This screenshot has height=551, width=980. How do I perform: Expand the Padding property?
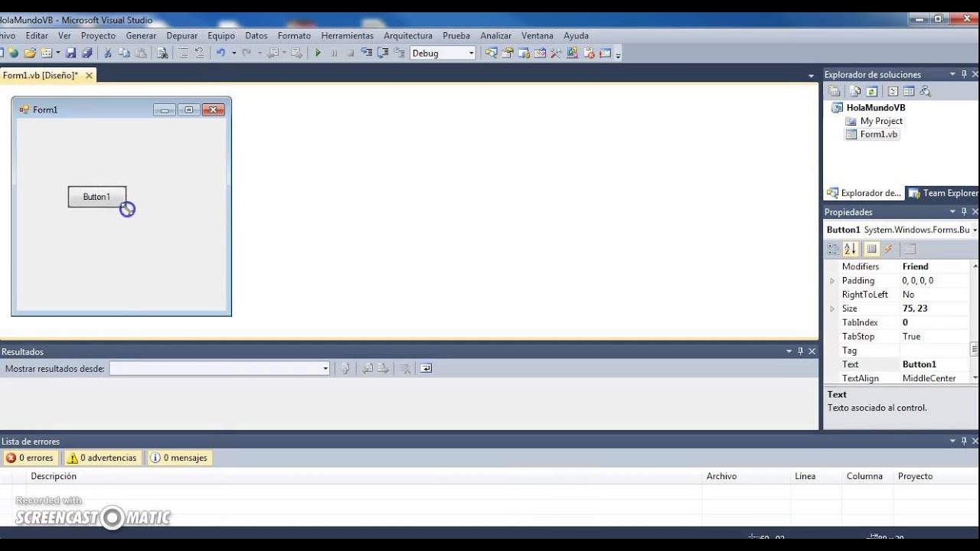pos(832,281)
